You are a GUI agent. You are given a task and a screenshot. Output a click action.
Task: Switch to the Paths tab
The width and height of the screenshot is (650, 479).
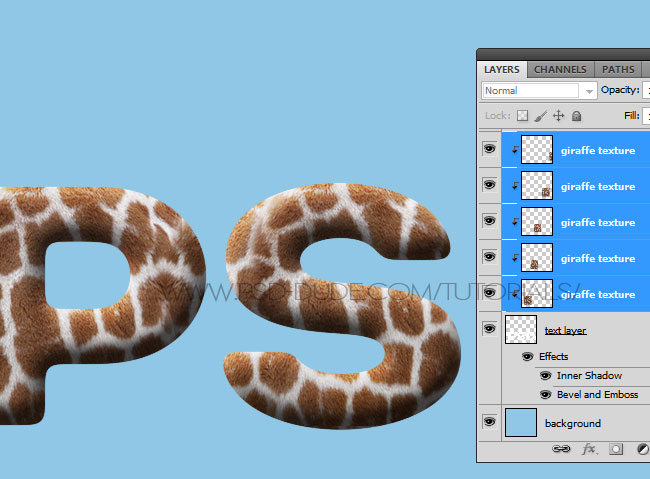(x=618, y=69)
